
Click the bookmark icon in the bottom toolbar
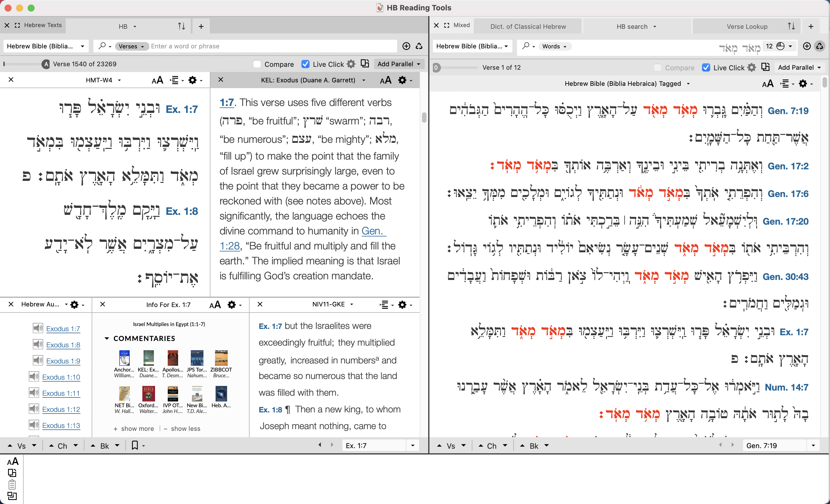point(135,446)
